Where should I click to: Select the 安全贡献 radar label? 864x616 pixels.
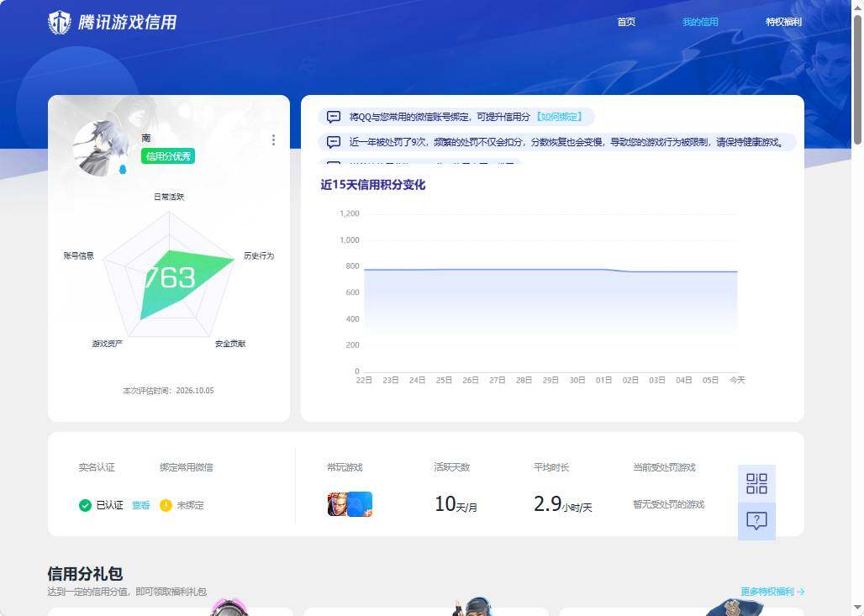[230, 344]
